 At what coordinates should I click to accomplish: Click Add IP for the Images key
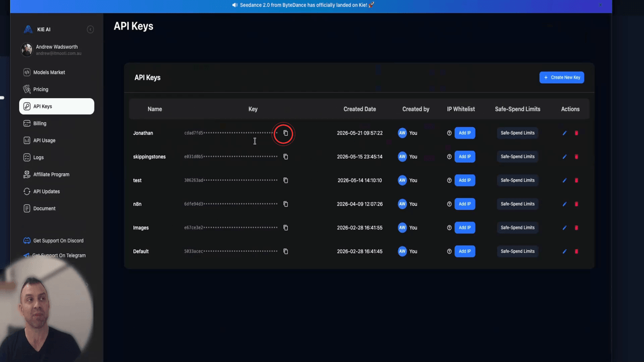click(x=465, y=227)
